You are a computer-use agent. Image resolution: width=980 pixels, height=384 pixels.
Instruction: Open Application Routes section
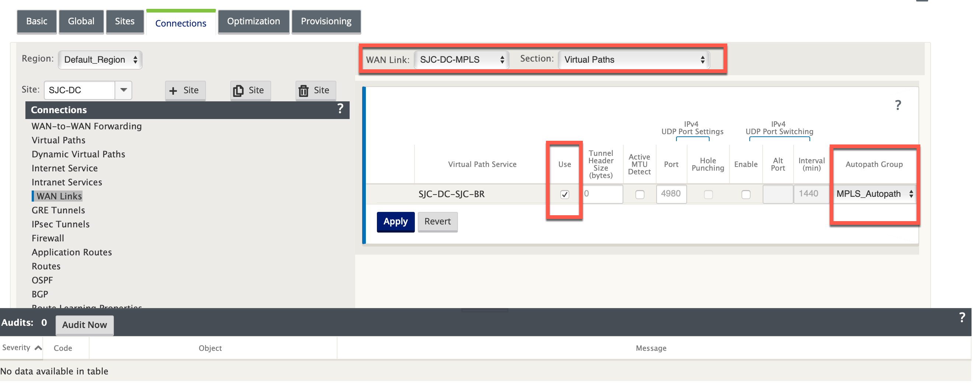pyautogui.click(x=72, y=252)
